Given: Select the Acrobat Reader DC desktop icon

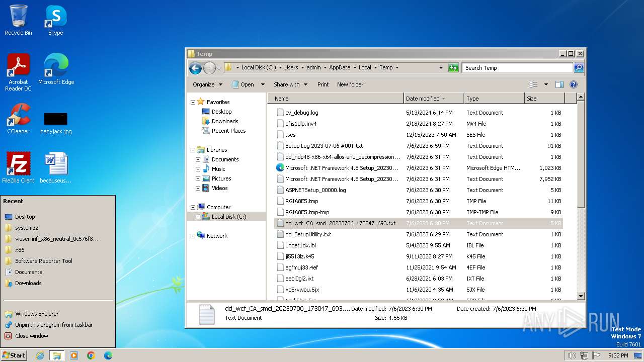Looking at the screenshot, I should (x=18, y=72).
